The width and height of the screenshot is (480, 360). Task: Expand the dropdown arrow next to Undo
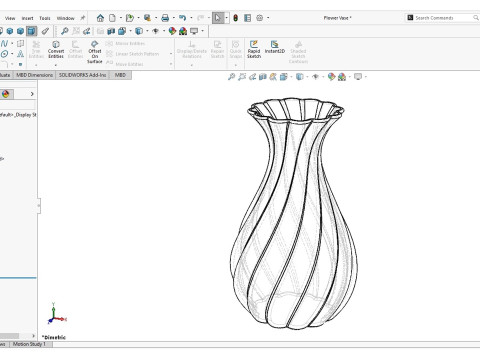pos(191,18)
